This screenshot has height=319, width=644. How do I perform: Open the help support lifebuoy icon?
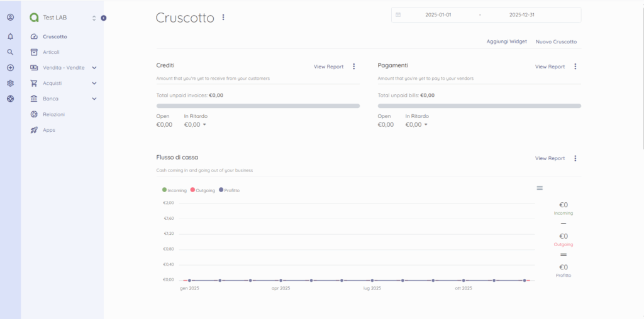tap(10, 99)
